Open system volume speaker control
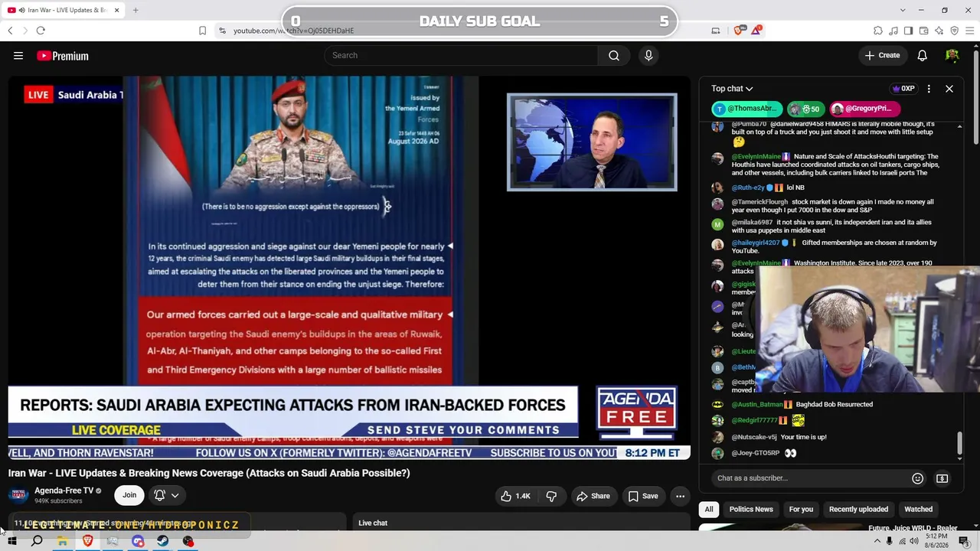This screenshot has height=551, width=980. tap(914, 541)
